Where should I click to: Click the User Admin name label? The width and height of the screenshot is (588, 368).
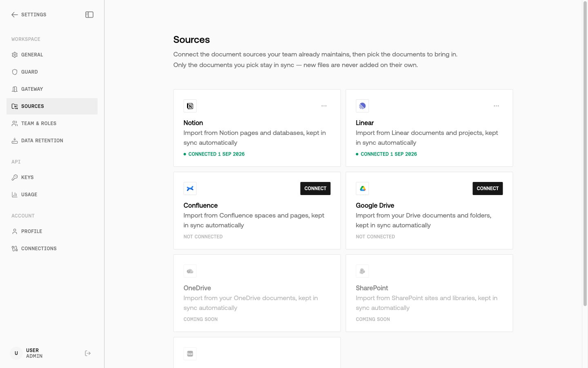34,353
